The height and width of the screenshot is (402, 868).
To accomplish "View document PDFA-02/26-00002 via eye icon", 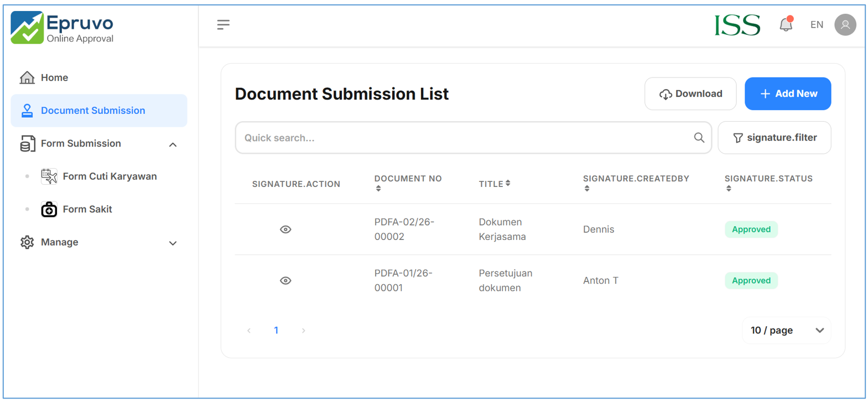I will [x=285, y=229].
